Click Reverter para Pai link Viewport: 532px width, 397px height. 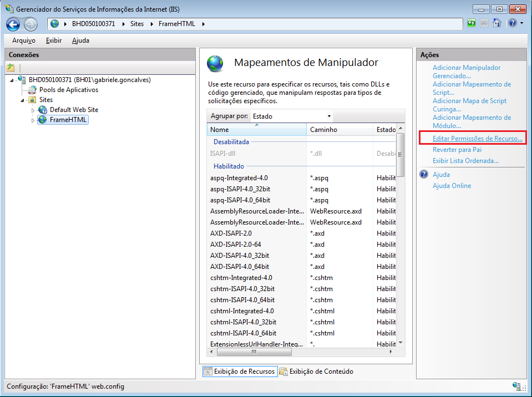click(457, 150)
